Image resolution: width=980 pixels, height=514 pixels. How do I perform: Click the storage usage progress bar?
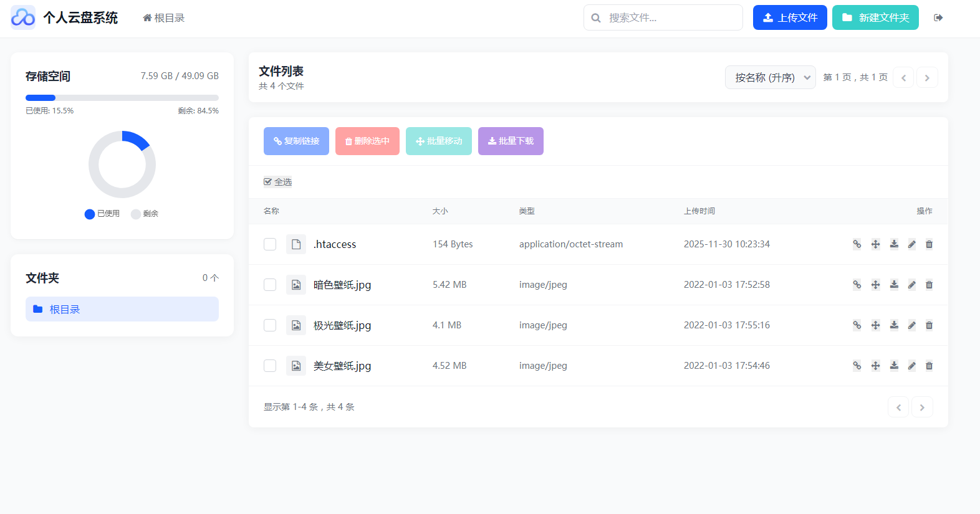click(x=122, y=98)
